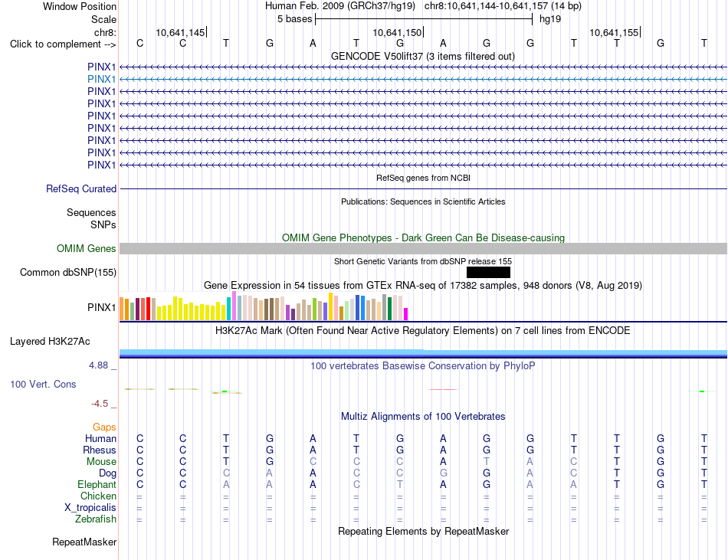Click the Scale label

point(103,19)
